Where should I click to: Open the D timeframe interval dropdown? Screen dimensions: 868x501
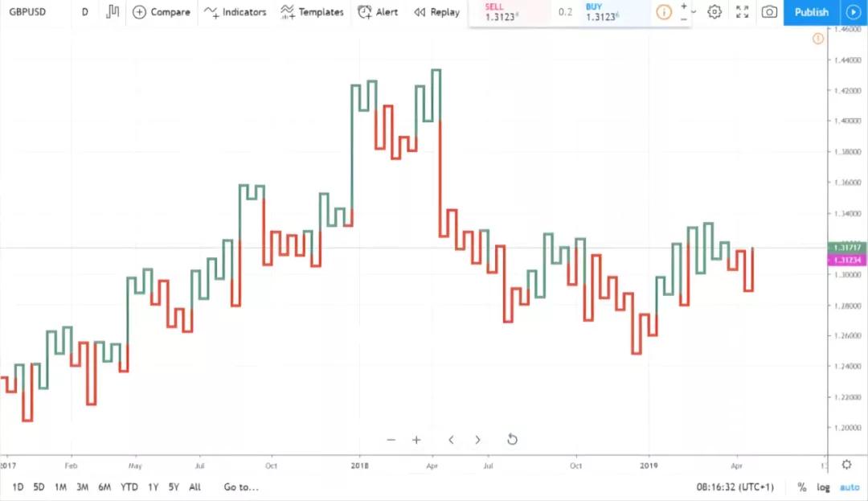(84, 11)
